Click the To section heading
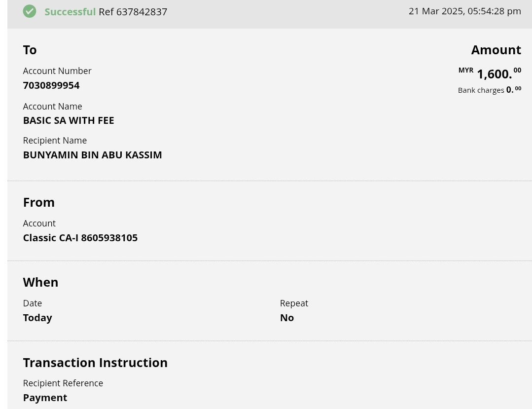Viewport: 532px width, 409px height. point(30,50)
